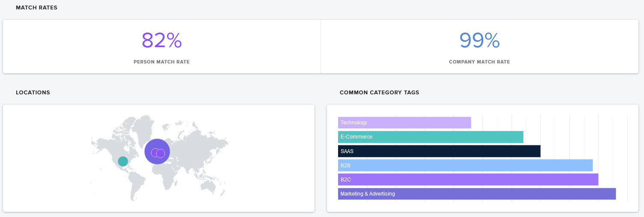Click the 82% person match rate value
This screenshot has width=644, height=217.
(162, 41)
